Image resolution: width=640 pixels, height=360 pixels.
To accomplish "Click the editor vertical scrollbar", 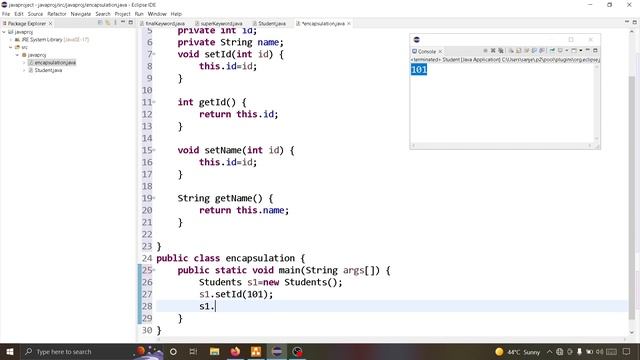I will 632,198.
